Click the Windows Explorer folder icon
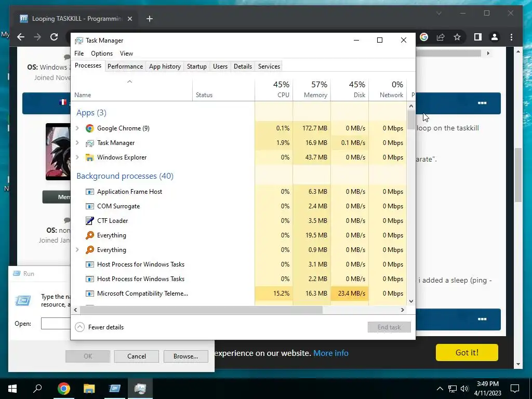 [x=89, y=157]
